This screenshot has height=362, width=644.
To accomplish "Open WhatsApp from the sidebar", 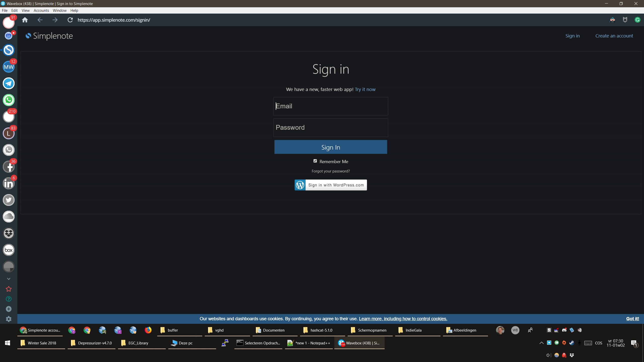I will (8, 100).
